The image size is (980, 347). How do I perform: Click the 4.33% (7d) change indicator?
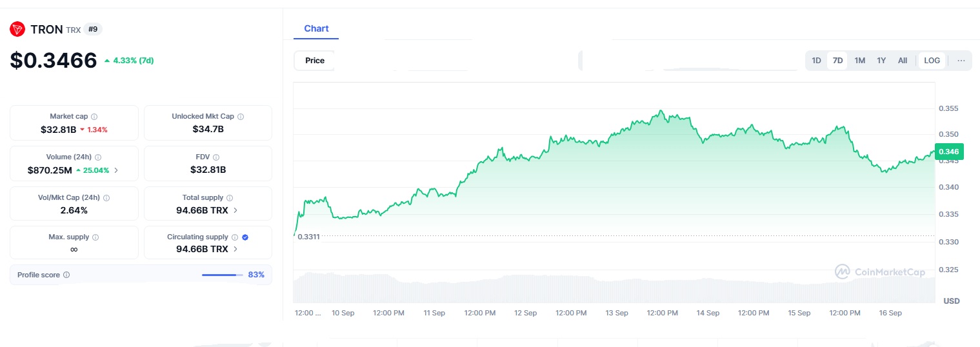coord(129,61)
